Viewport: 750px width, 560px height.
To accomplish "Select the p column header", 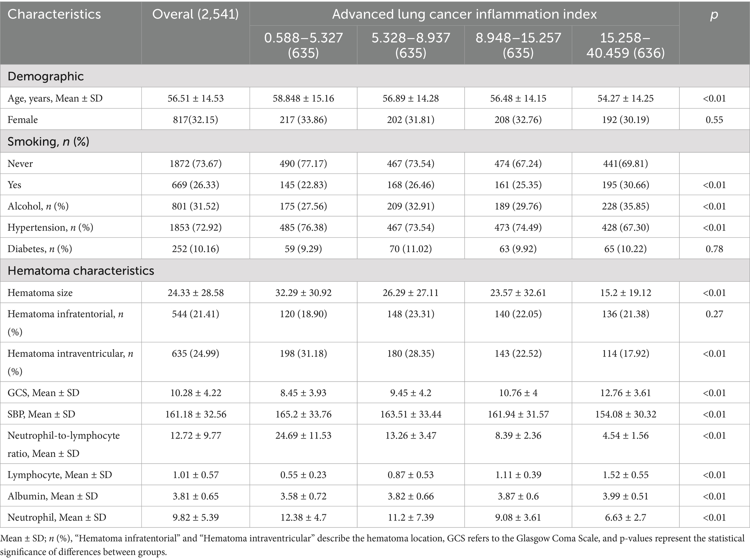I will (714, 15).
